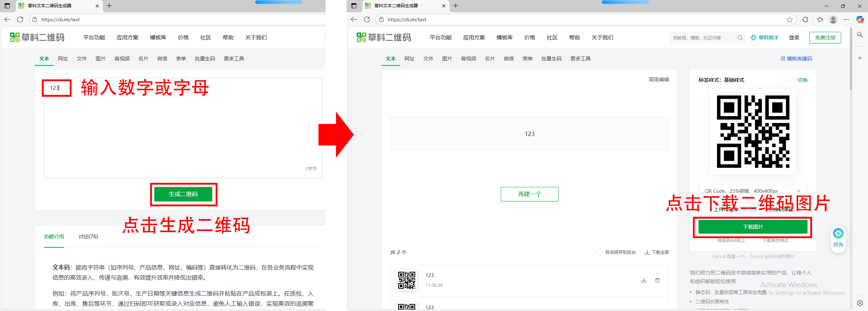
Task: Click the address bar in the right browser window
Action: pos(586,20)
